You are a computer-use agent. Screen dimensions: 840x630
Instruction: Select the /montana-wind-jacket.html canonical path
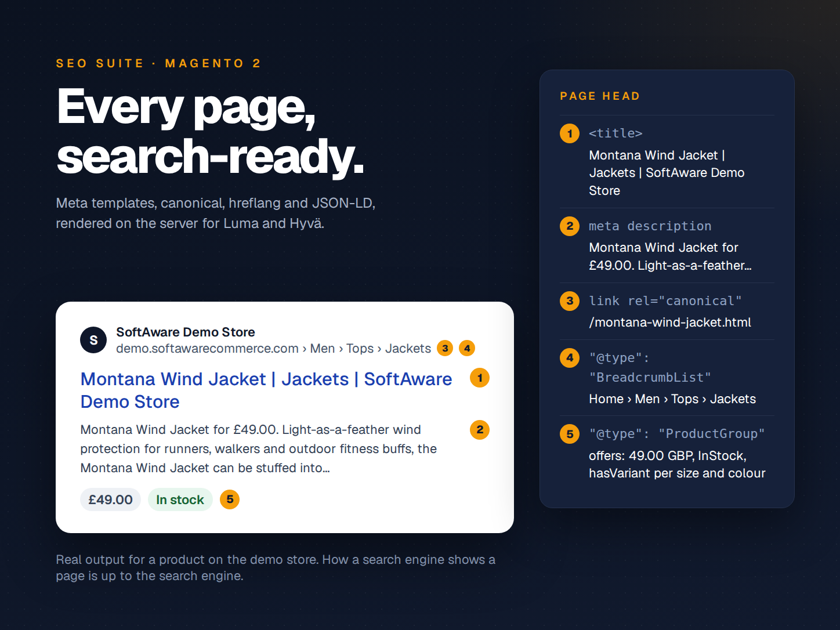pos(670,323)
